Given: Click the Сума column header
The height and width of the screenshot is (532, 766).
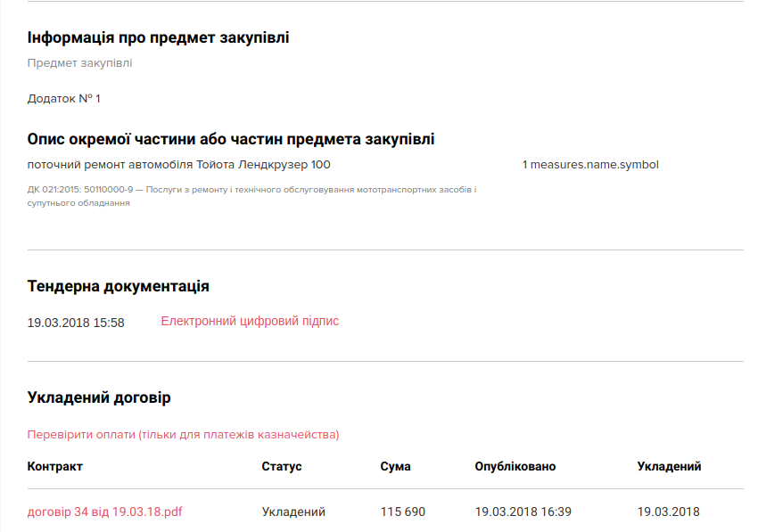Looking at the screenshot, I should [395, 467].
